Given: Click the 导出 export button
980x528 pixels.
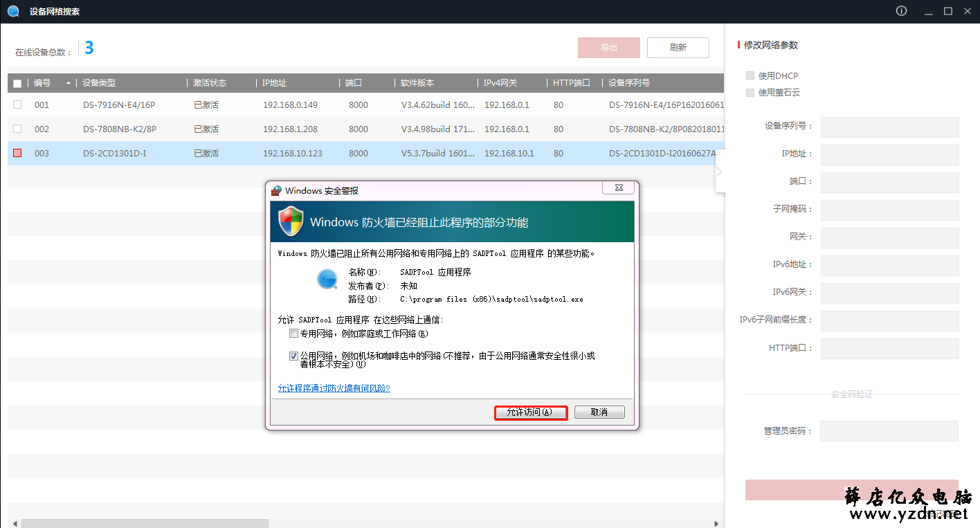Looking at the screenshot, I should [609, 48].
